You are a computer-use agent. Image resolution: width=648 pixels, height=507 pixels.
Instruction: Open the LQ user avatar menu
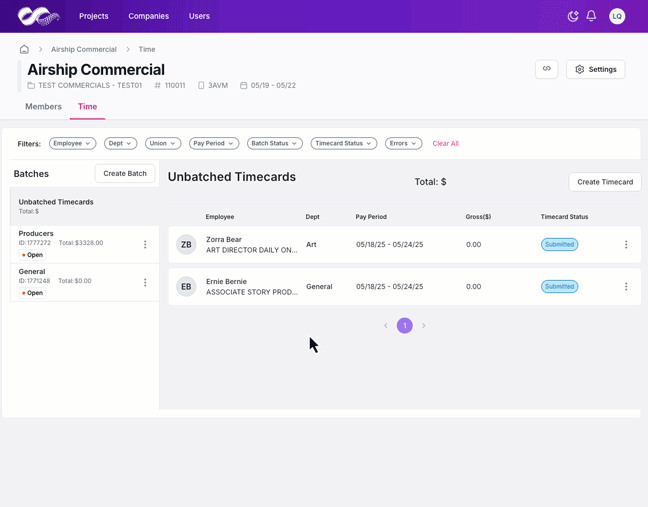tap(617, 16)
